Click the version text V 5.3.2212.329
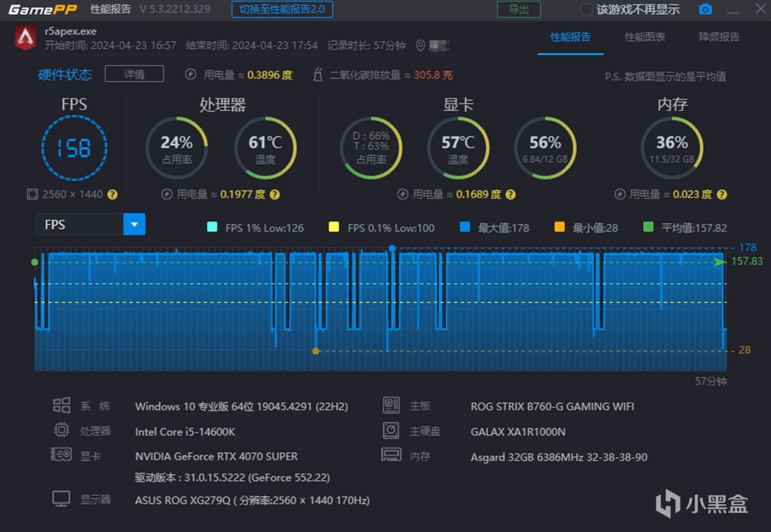 click(174, 10)
